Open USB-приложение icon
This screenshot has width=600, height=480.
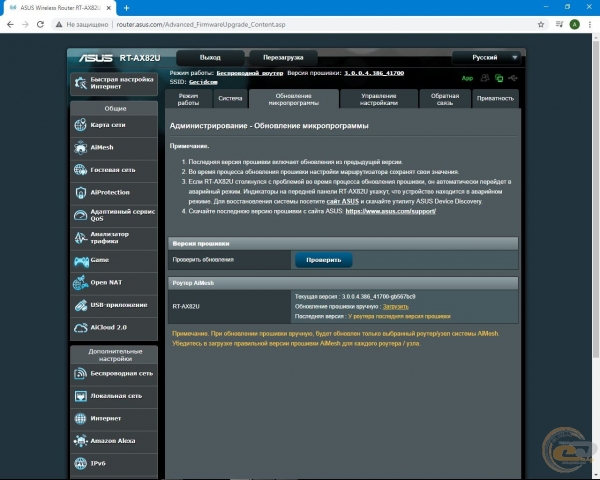[x=80, y=305]
